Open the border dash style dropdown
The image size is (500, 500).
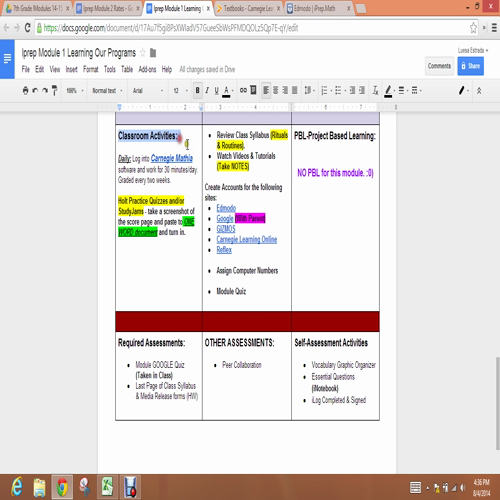417,90
